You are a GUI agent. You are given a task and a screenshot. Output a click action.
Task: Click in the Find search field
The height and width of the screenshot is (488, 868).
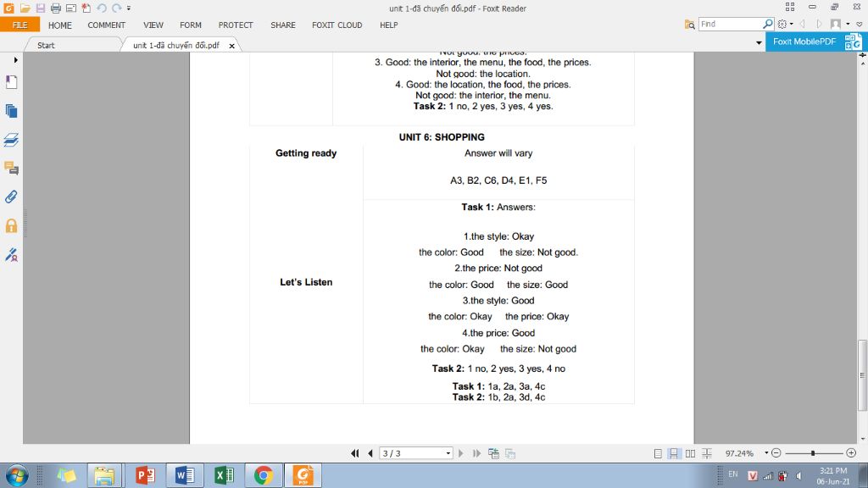click(x=730, y=24)
